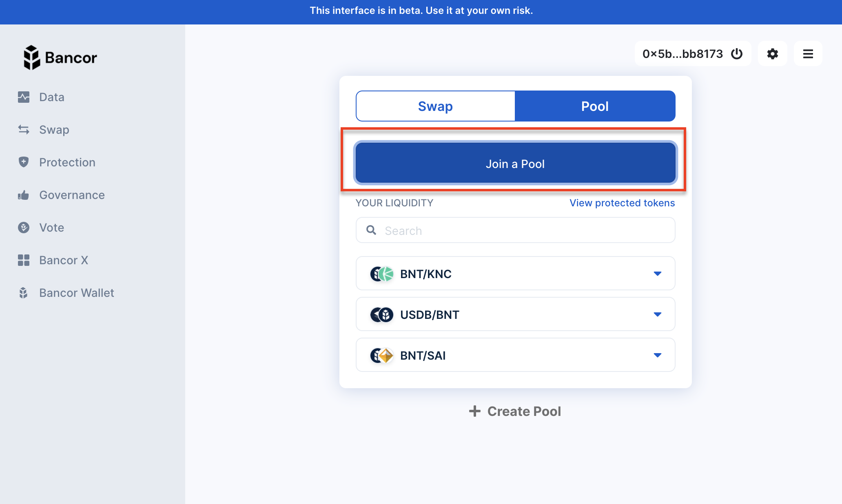Screen dimensions: 842x504
Task: Open Vote in the sidebar menu
Action: coord(52,228)
